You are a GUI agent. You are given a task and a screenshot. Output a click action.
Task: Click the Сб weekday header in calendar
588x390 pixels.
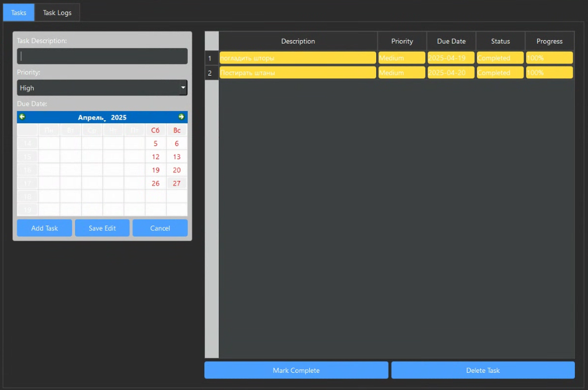coord(156,131)
